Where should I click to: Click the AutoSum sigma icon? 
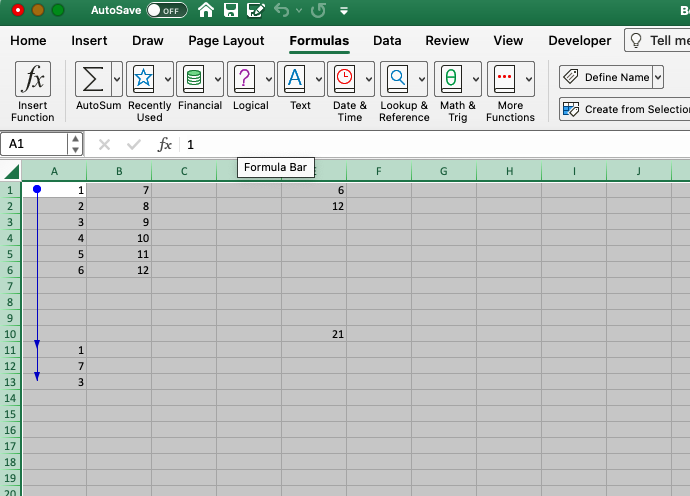93,79
